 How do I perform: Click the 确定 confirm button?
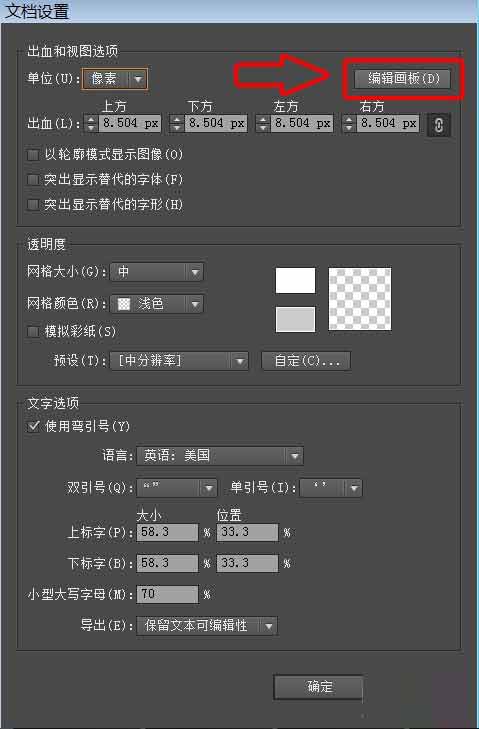319,687
